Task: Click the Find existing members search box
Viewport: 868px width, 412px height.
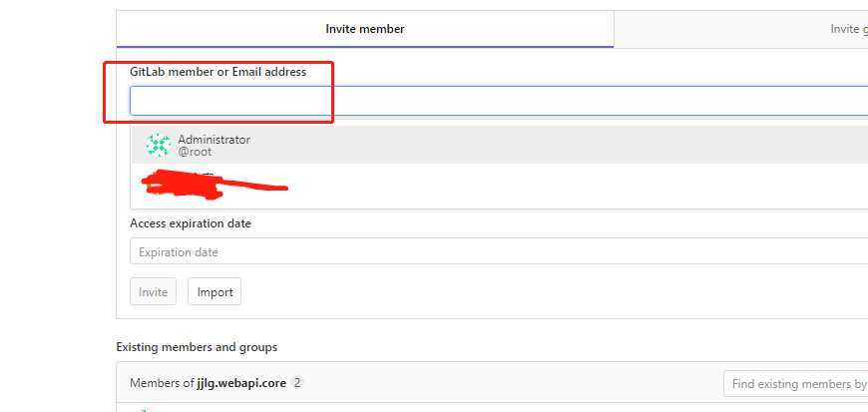Action: 796,383
